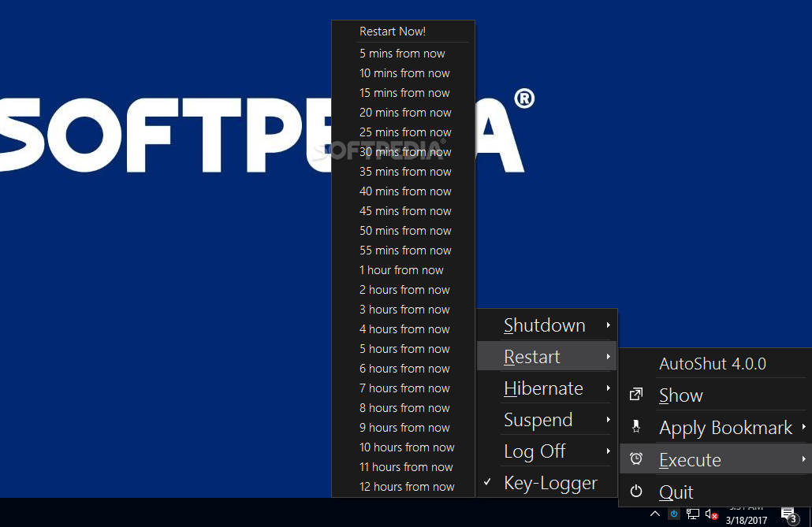Image resolution: width=812 pixels, height=527 pixels.
Task: Click the muted volume tray icon
Action: coord(712,514)
